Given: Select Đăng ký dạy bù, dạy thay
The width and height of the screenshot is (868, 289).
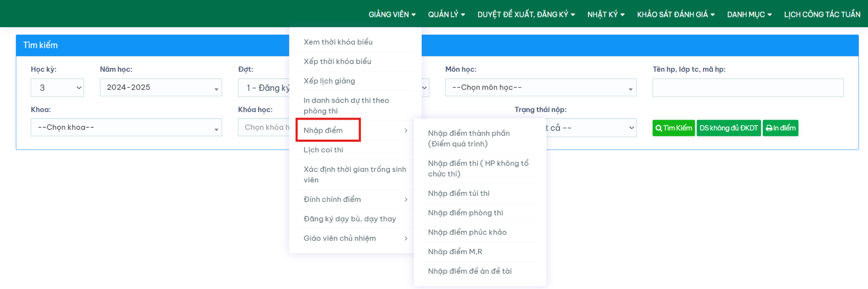Looking at the screenshot, I should pos(355,219).
